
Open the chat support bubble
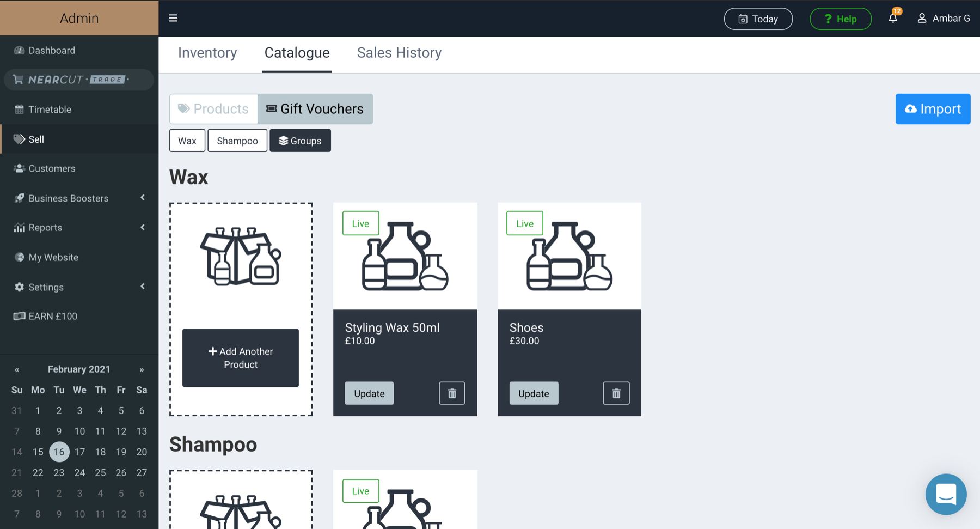pyautogui.click(x=946, y=494)
